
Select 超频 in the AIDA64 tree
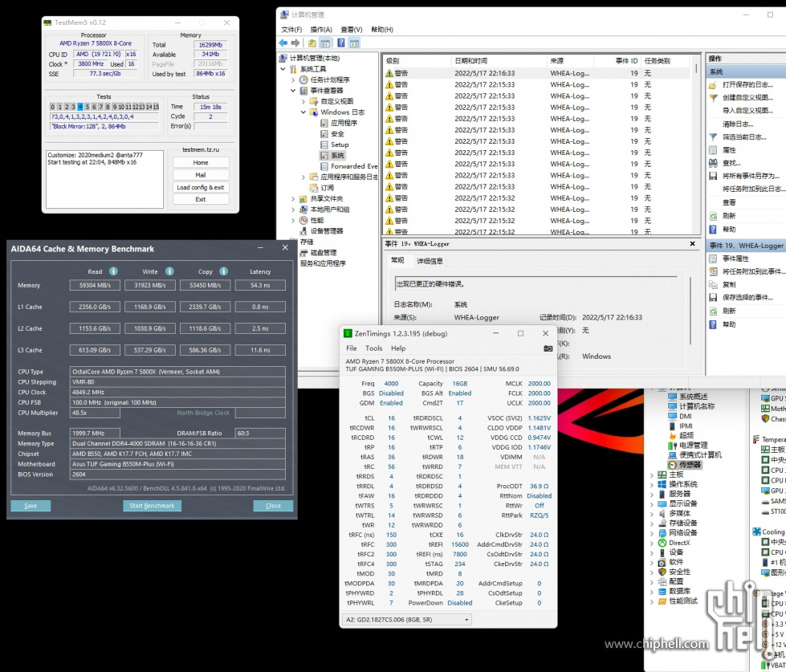[x=680, y=435]
